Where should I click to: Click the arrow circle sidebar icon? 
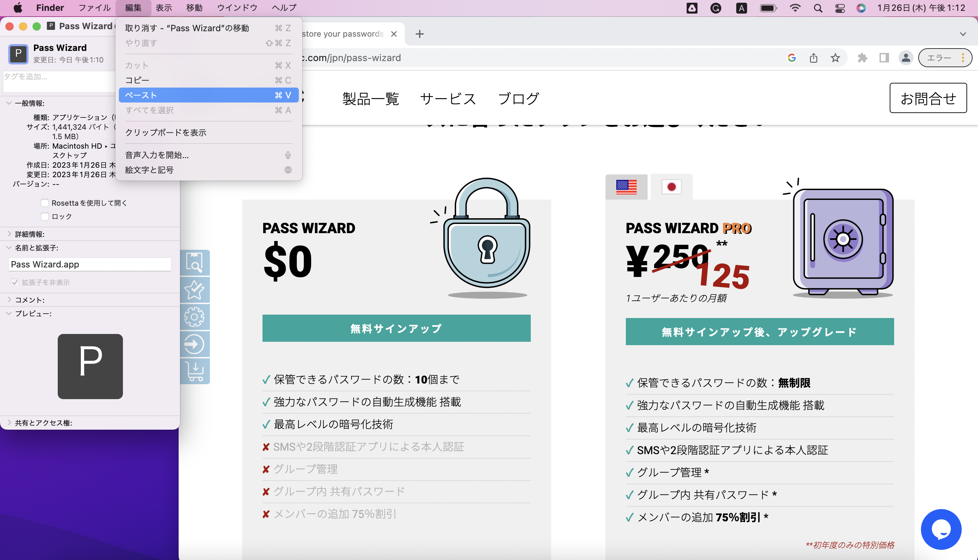[x=195, y=344]
